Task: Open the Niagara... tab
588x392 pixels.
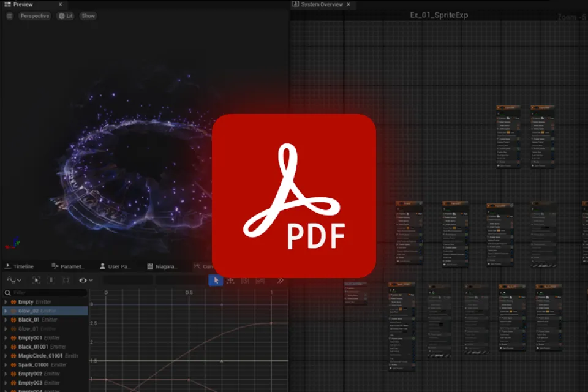Action: coord(162,266)
